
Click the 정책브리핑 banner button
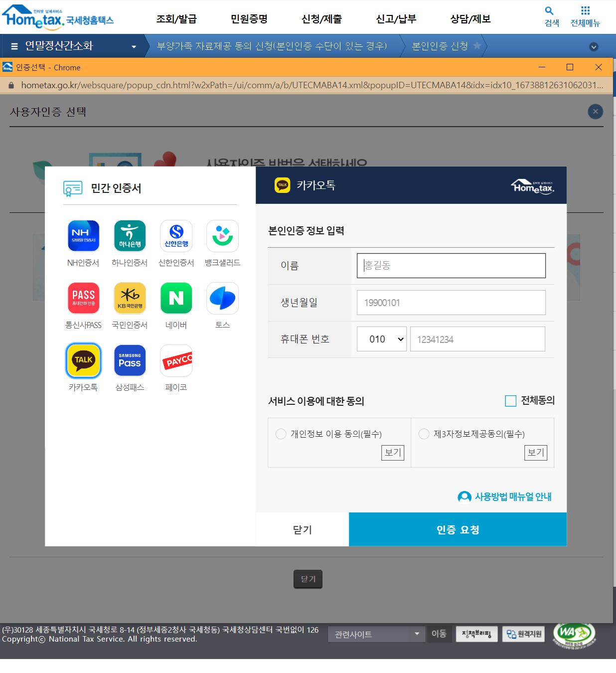click(476, 634)
